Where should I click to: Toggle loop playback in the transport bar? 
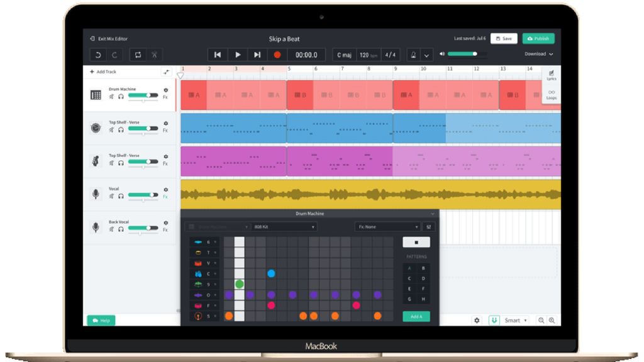click(x=138, y=55)
